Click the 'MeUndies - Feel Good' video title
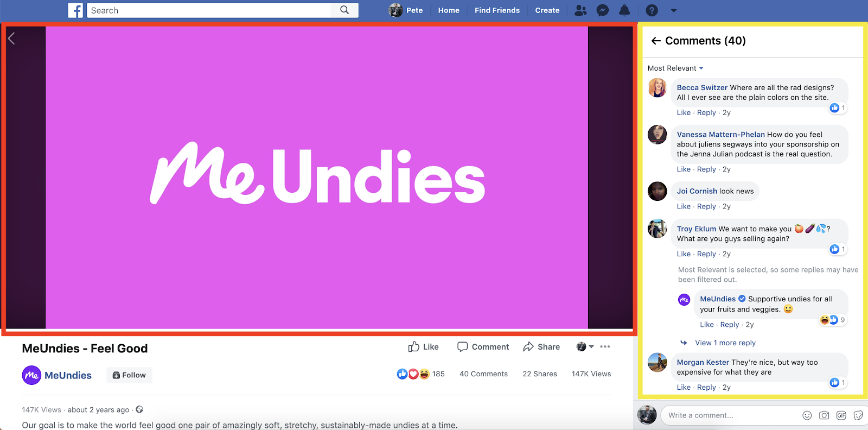868x430 pixels. [x=85, y=349]
